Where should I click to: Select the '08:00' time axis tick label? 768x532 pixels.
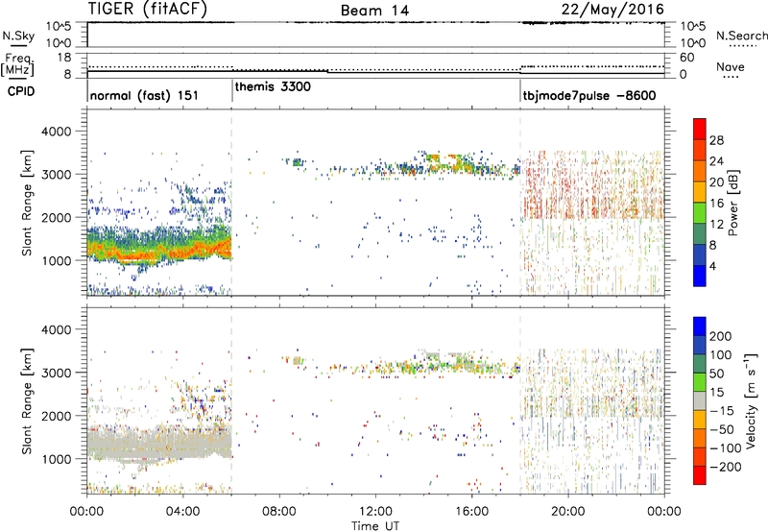click(x=279, y=512)
